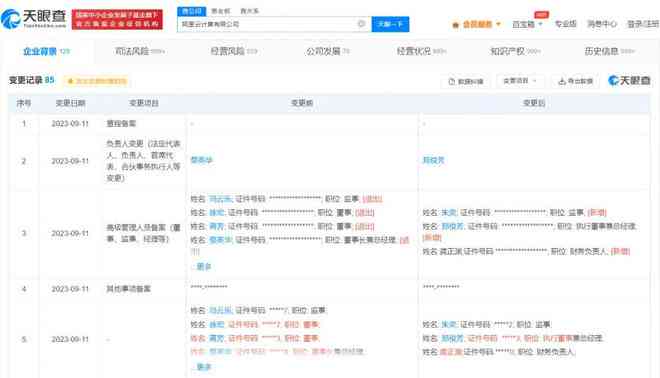Select the 查公司 search tab
The width and height of the screenshot is (660, 378).
coord(192,11)
